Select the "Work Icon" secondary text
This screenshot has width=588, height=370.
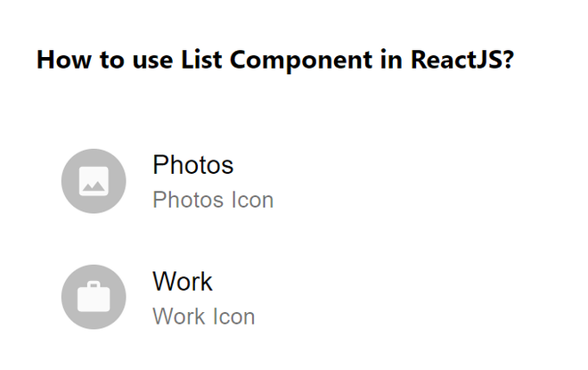point(203,317)
